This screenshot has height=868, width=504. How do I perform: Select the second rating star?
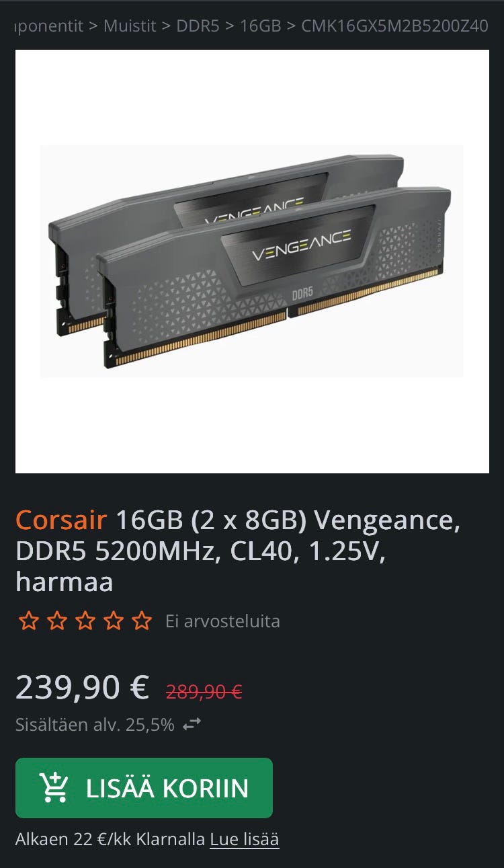click(56, 621)
